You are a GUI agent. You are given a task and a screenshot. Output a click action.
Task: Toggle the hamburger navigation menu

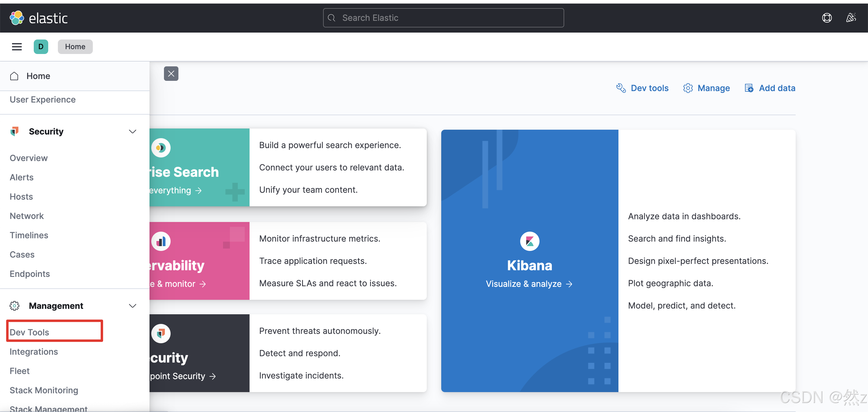click(x=17, y=46)
